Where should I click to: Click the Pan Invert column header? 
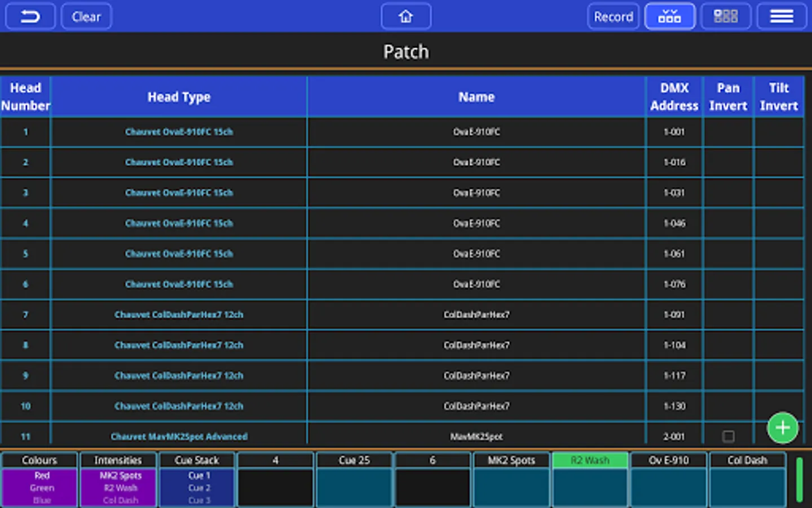pyautogui.click(x=728, y=97)
